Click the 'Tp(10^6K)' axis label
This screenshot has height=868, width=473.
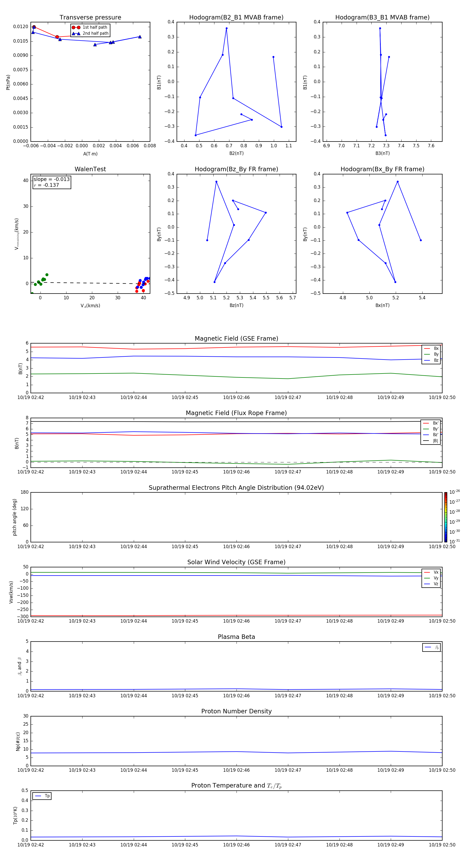pyautogui.click(x=15, y=815)
